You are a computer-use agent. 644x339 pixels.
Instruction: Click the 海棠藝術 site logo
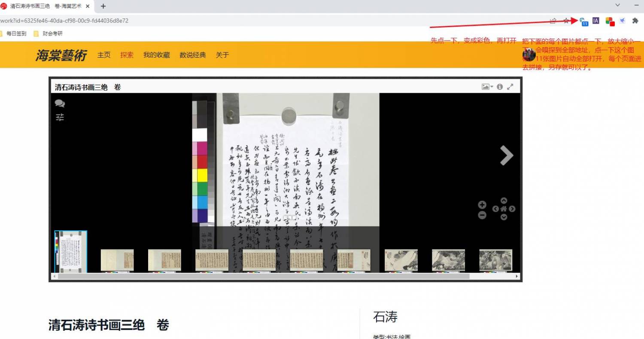coord(61,55)
